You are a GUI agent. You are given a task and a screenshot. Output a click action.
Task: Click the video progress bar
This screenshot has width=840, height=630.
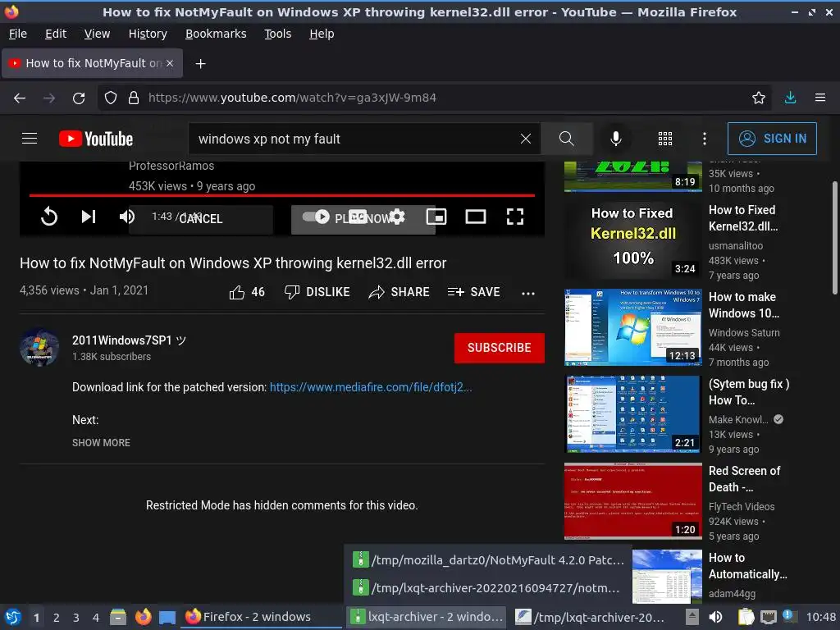pyautogui.click(x=282, y=195)
